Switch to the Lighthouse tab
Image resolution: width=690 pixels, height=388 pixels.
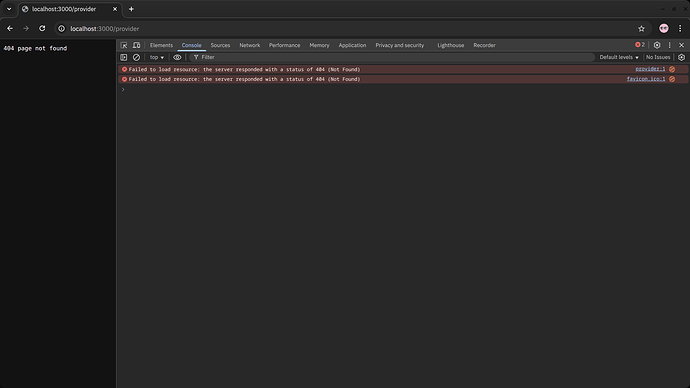[451, 45]
